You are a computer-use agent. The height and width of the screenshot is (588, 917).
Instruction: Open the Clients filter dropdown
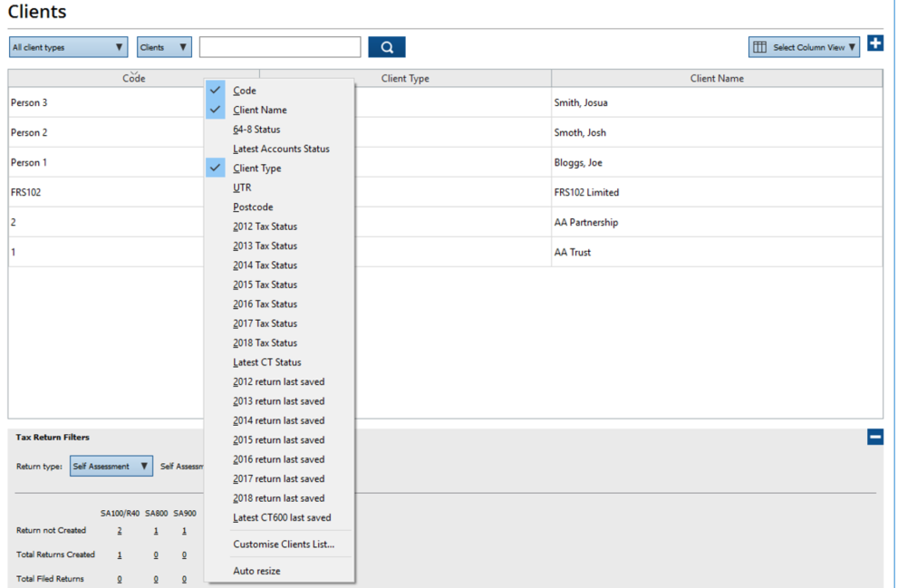pyautogui.click(x=164, y=47)
